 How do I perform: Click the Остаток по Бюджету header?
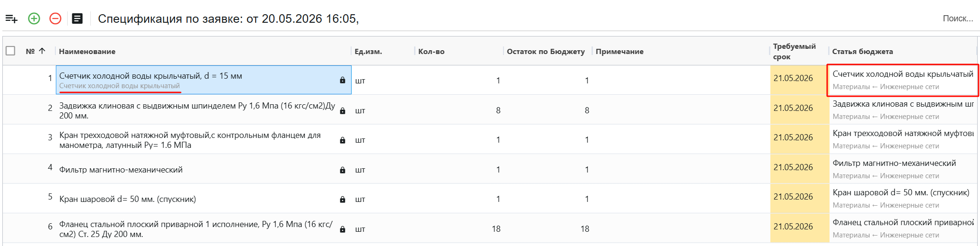point(546,51)
